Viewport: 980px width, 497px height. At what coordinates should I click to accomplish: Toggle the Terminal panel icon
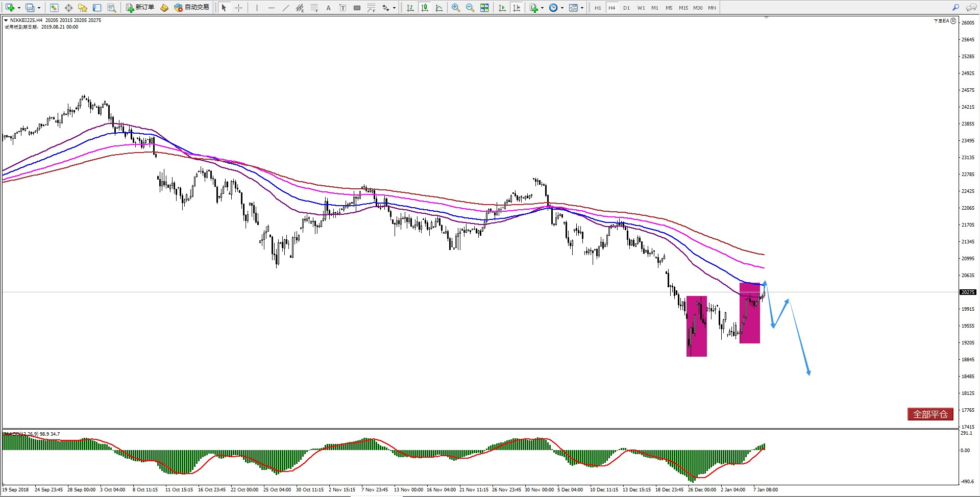click(97, 8)
